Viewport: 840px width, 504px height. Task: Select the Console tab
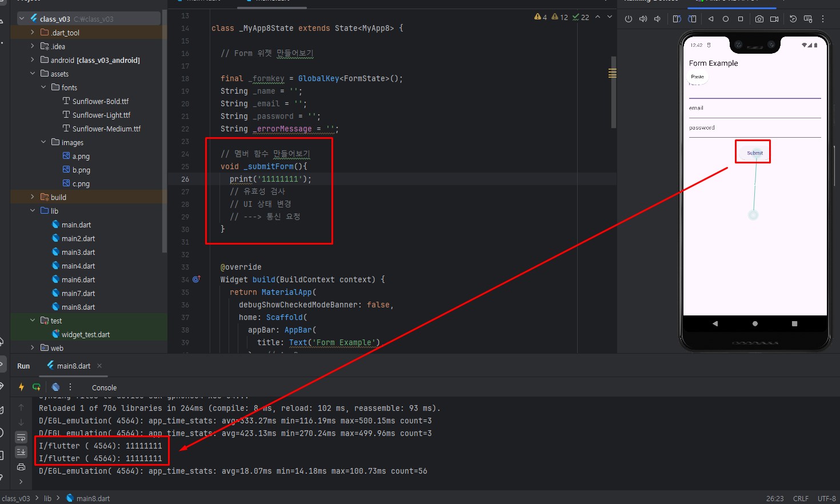(104, 387)
